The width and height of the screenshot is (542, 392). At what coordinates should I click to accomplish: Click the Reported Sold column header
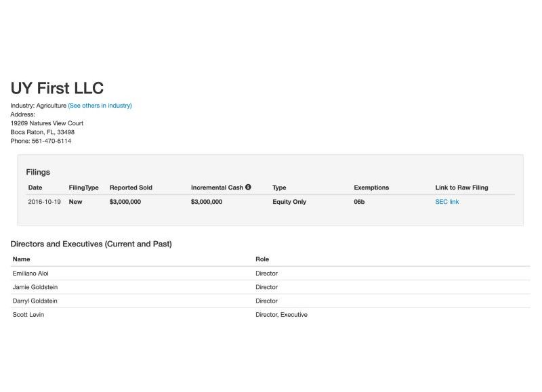point(131,188)
